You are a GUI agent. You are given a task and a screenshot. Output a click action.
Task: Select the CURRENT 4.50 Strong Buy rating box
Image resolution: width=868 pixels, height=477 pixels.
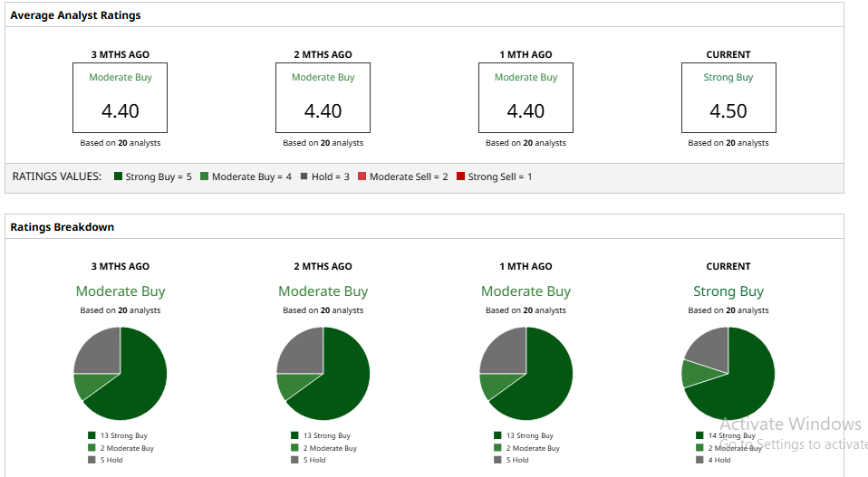click(x=728, y=98)
